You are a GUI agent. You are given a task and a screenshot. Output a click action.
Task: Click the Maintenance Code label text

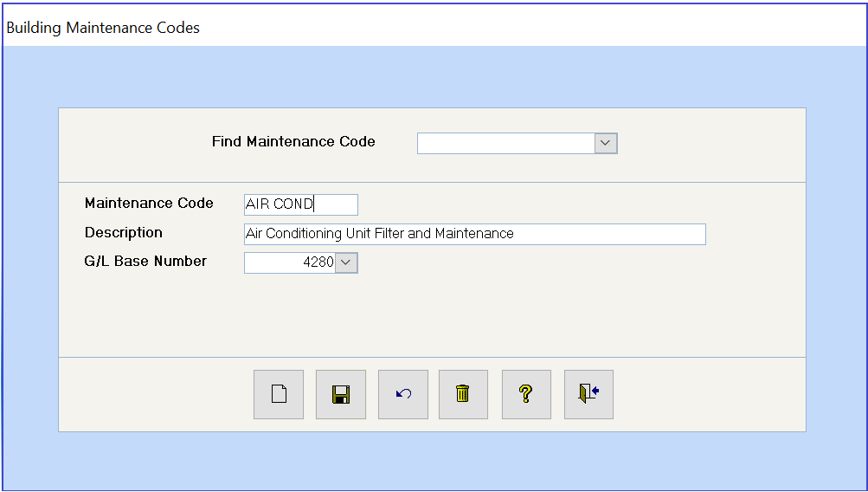[x=149, y=204]
